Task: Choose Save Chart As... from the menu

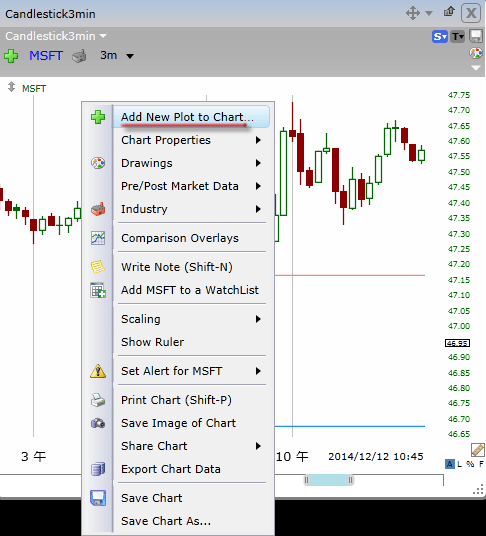Action: tap(166, 521)
